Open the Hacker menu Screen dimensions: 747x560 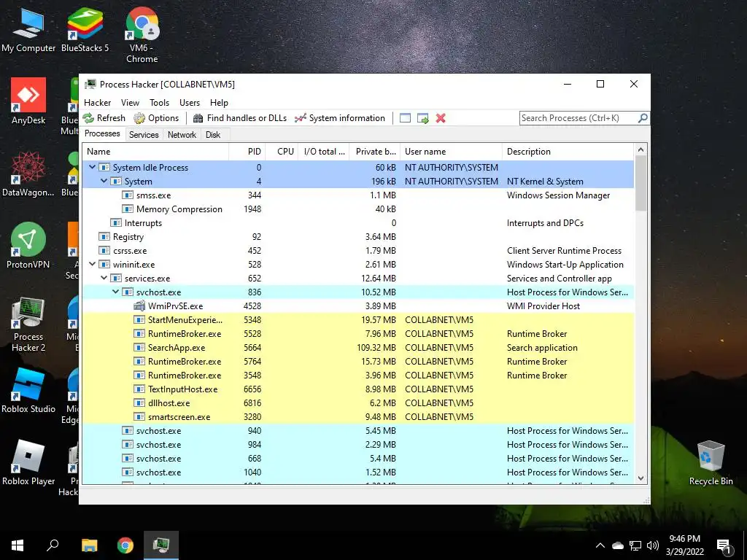coord(97,102)
